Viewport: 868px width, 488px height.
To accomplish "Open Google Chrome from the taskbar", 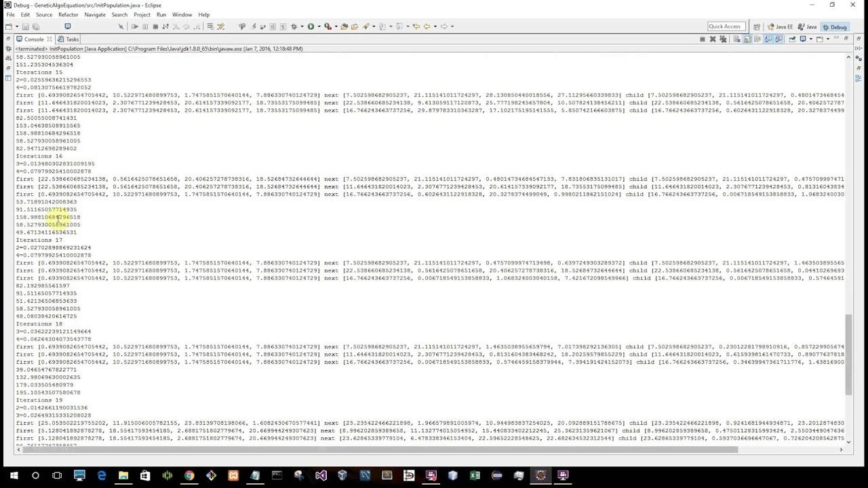I will coord(189,476).
